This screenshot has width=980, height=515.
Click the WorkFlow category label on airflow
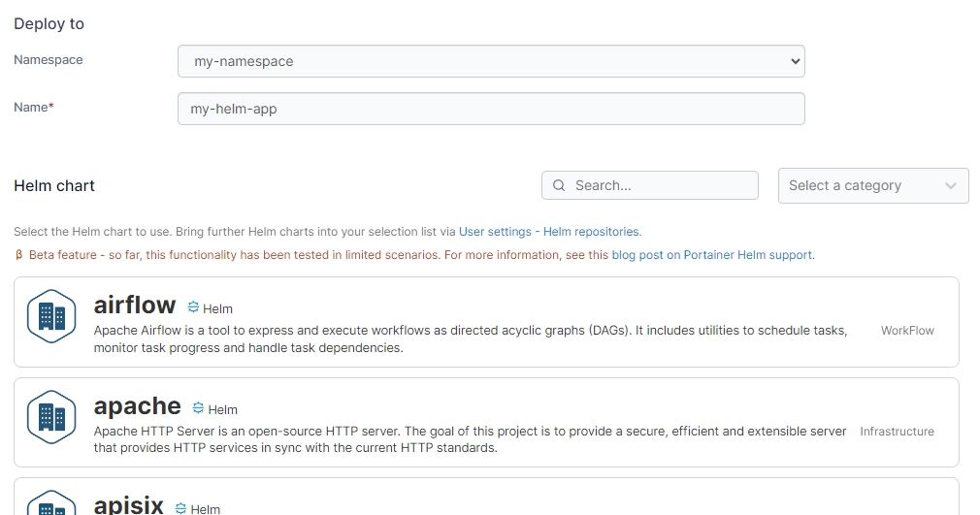pos(907,331)
